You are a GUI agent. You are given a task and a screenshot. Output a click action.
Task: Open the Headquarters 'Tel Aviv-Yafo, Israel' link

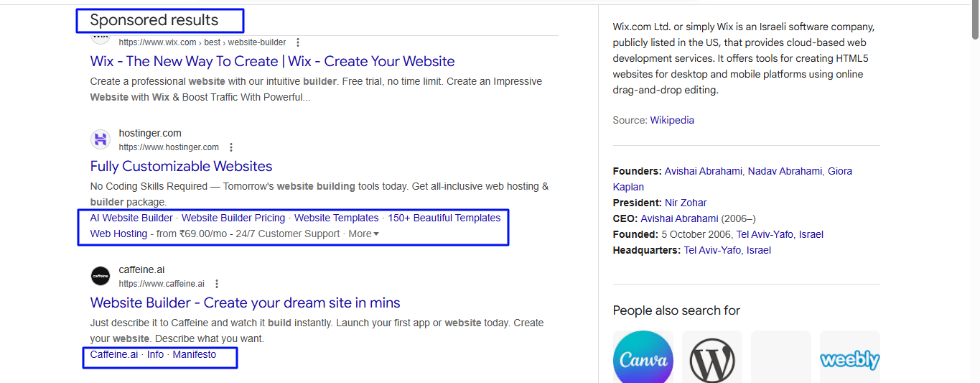point(727,250)
